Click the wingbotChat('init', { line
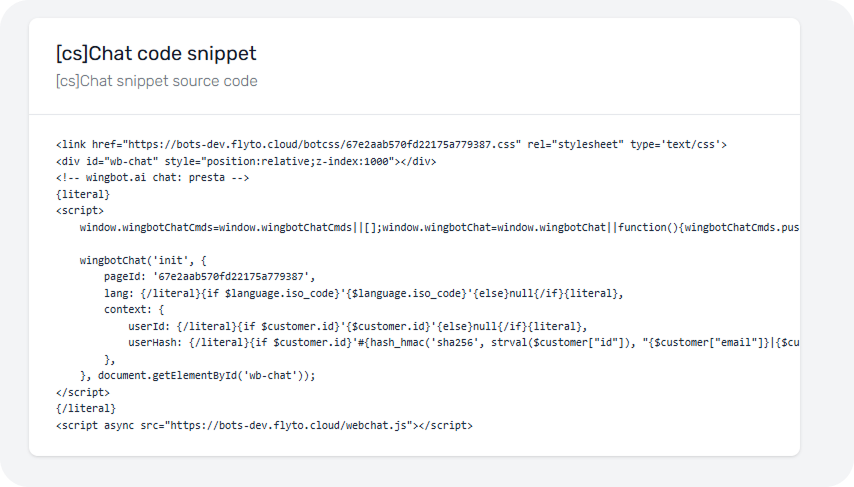 coord(143,260)
